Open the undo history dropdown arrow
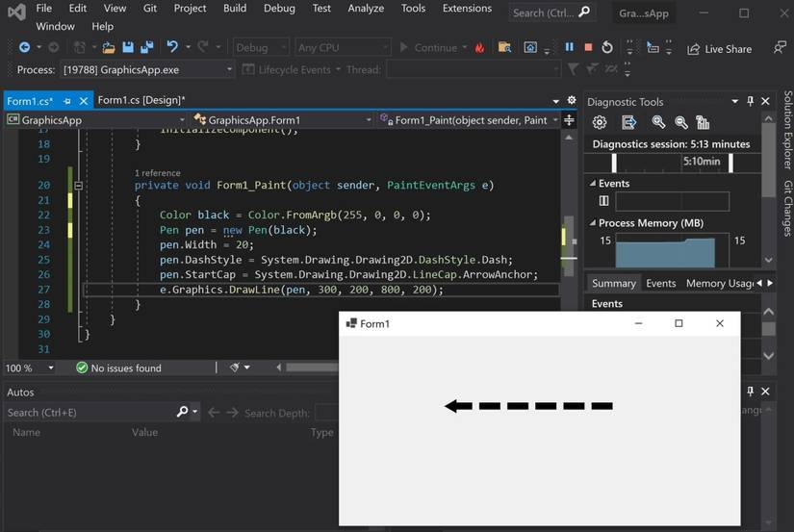Viewport: 794px width, 532px height. coord(188,47)
